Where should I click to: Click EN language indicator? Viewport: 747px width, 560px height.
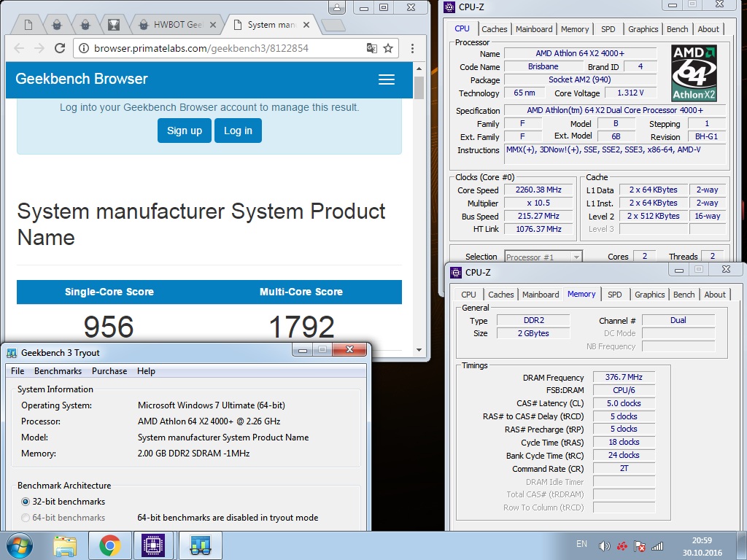coord(581,544)
